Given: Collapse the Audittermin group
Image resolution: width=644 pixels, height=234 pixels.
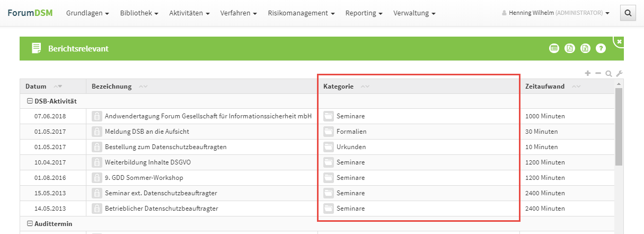Looking at the screenshot, I should coord(30,224).
